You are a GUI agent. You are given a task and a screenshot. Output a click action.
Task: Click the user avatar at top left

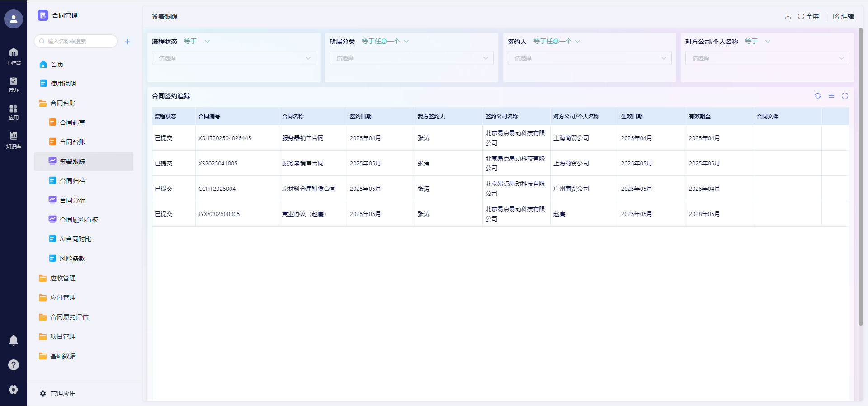click(14, 19)
